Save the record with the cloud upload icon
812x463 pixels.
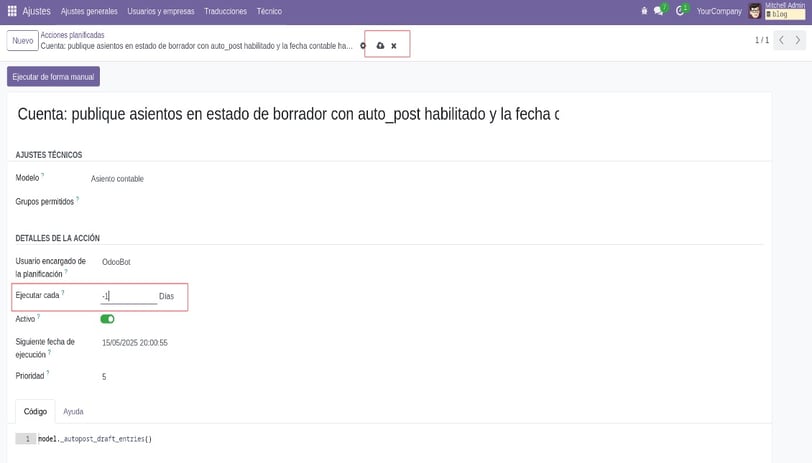380,46
